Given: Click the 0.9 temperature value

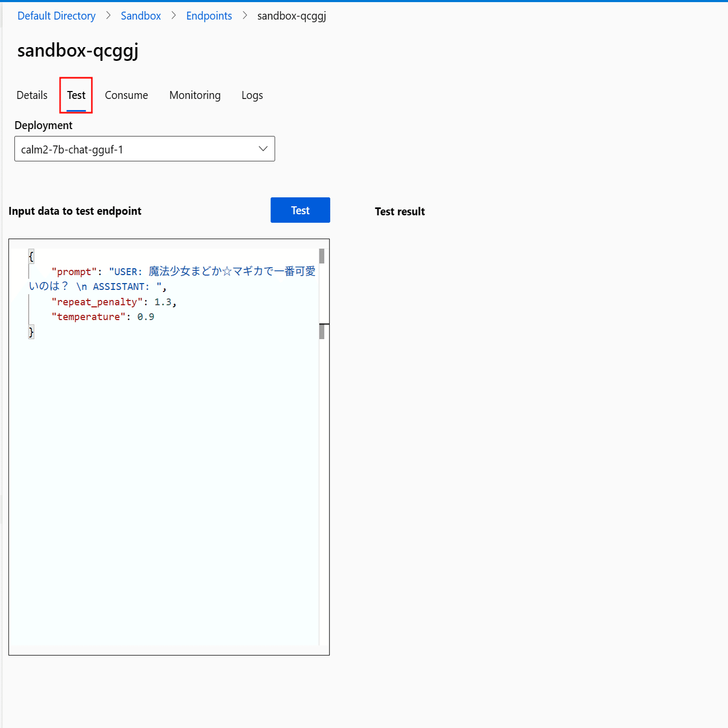Looking at the screenshot, I should coord(146,317).
